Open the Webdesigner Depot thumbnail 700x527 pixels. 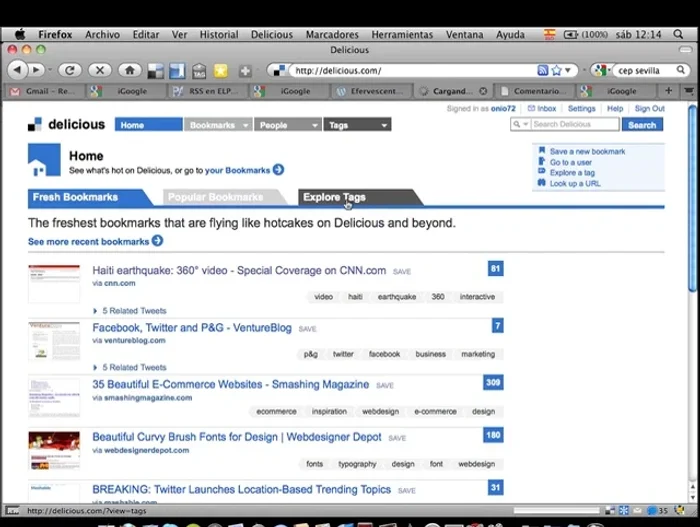54,450
